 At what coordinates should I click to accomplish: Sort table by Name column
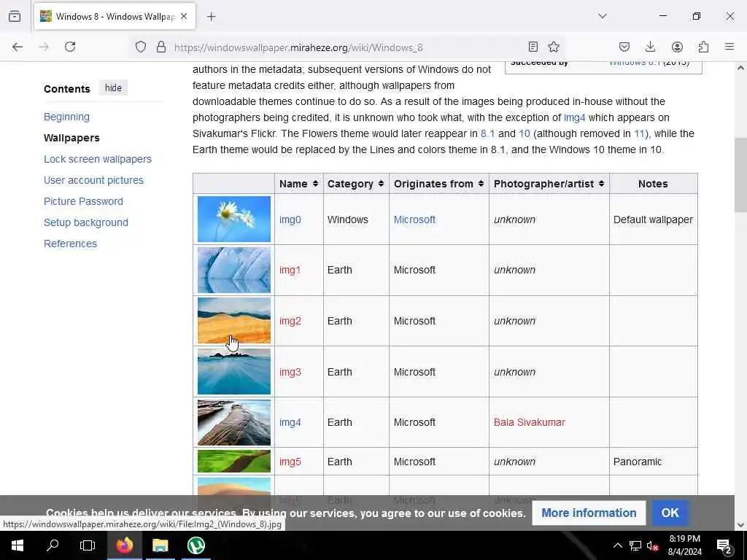point(298,184)
